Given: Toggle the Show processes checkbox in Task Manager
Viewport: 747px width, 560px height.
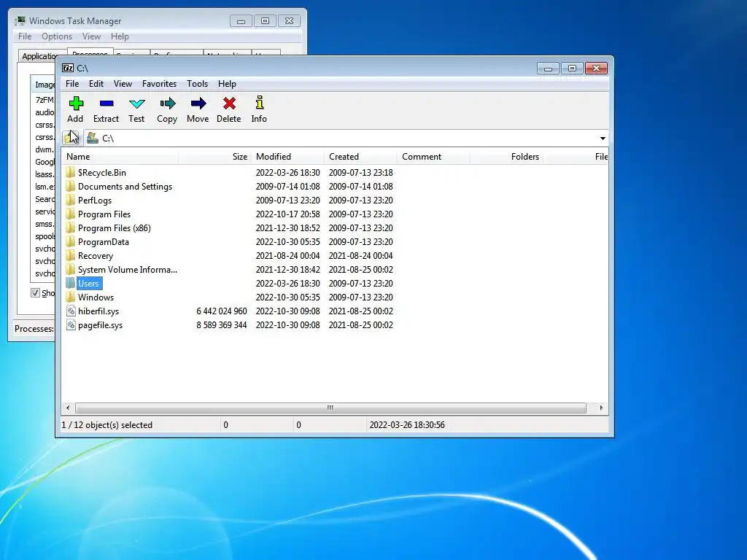Looking at the screenshot, I should [x=35, y=292].
